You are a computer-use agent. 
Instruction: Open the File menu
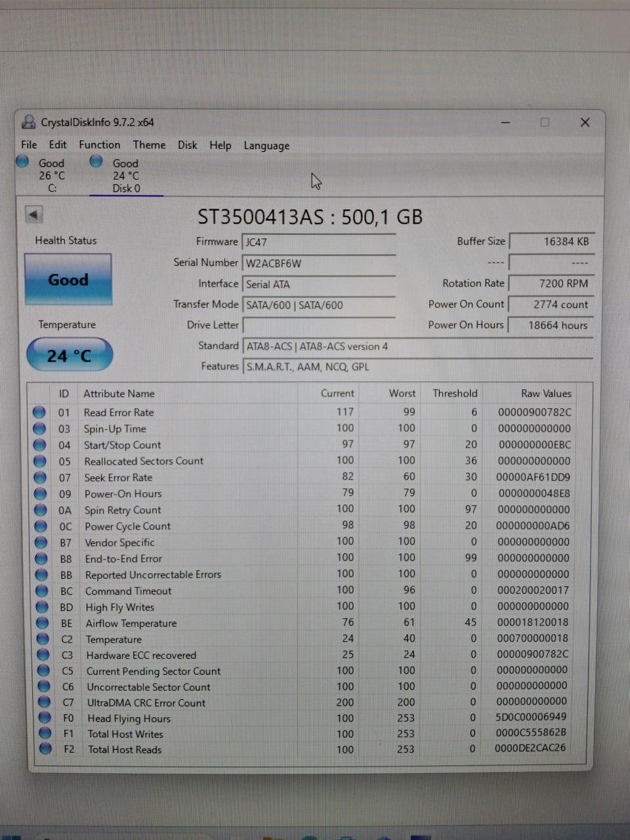coord(29,145)
